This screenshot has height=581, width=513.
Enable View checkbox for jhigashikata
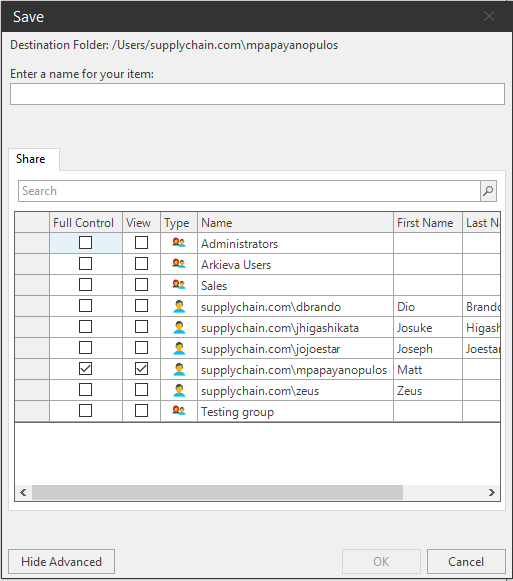141,327
